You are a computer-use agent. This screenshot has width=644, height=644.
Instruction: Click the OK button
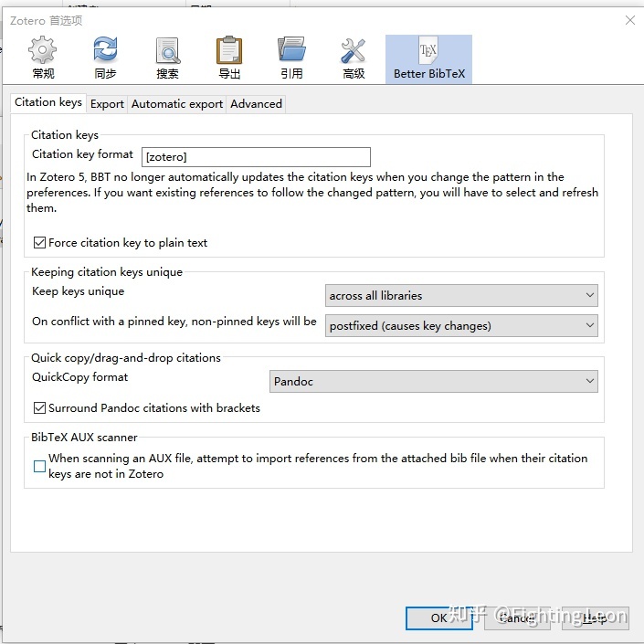click(x=439, y=618)
